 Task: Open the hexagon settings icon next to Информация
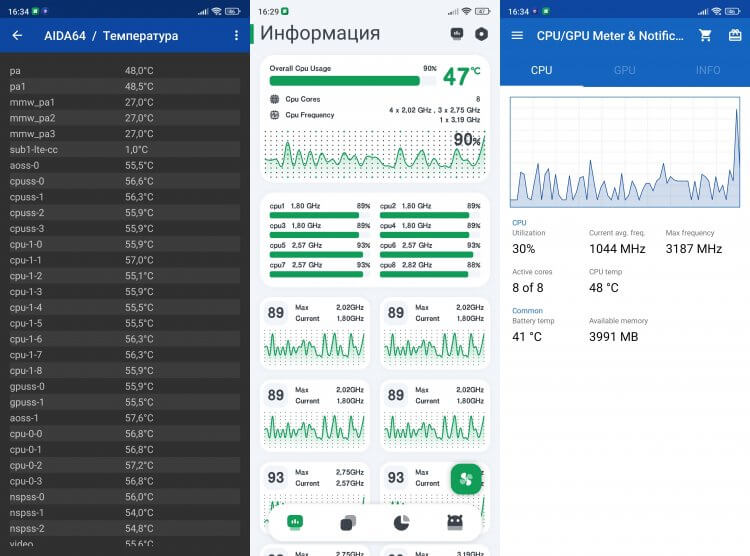click(x=481, y=34)
